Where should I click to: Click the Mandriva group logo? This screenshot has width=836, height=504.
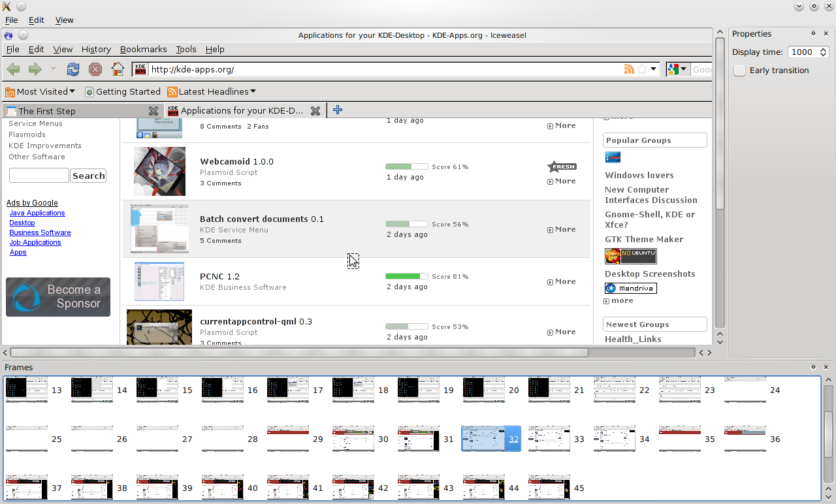[631, 288]
